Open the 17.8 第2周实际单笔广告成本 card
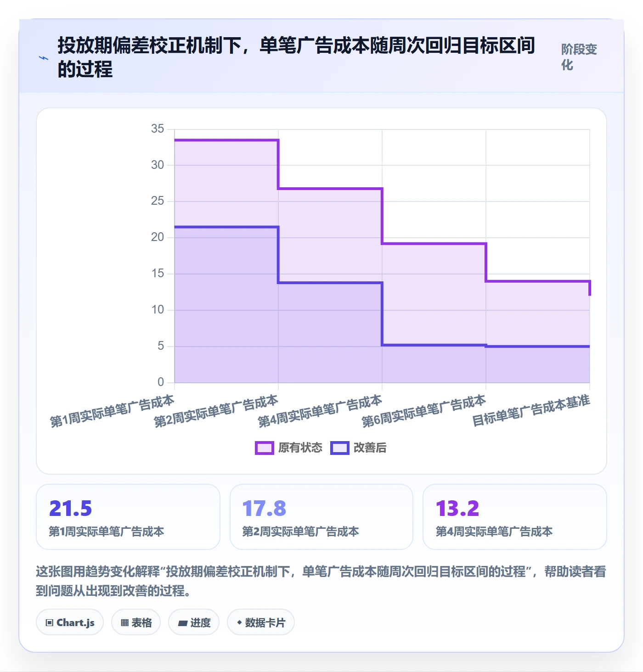 point(321,517)
